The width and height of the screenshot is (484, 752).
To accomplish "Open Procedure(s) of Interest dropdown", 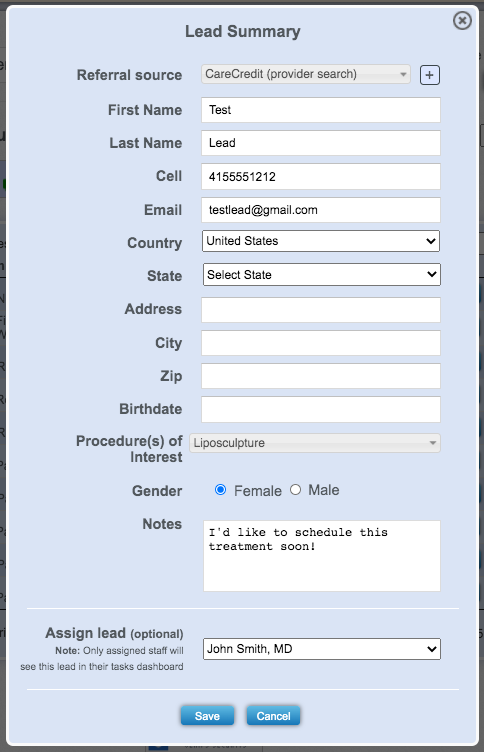I will pos(315,443).
